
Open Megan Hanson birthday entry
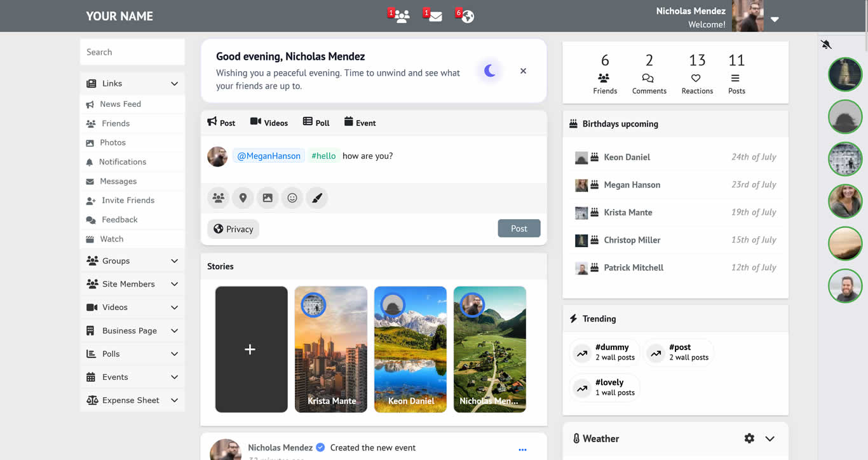[675, 185]
